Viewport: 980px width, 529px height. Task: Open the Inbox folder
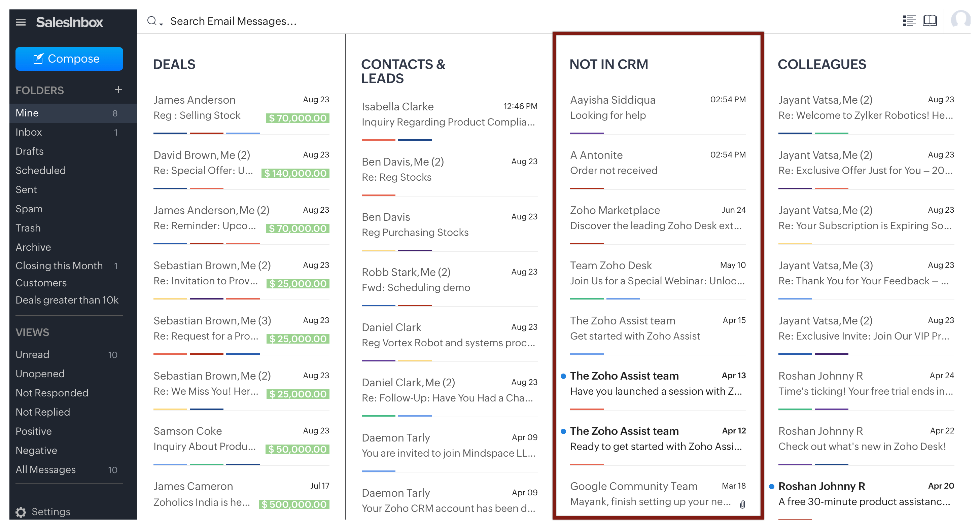coord(29,132)
